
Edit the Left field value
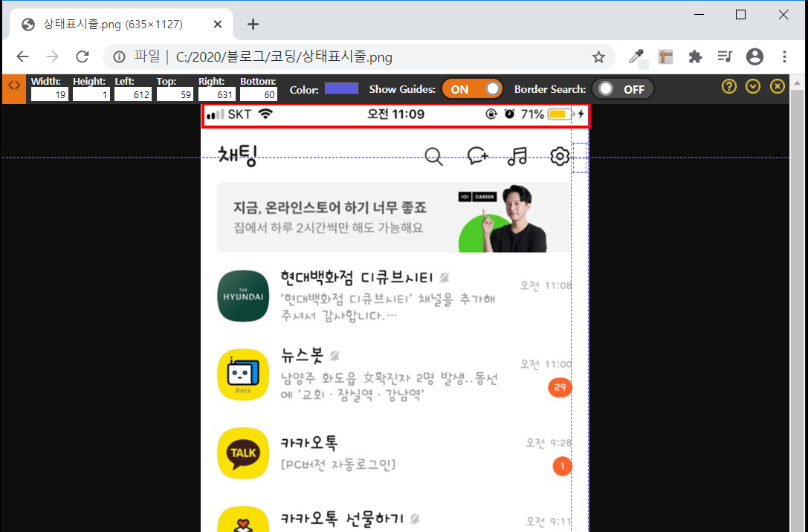(x=133, y=95)
